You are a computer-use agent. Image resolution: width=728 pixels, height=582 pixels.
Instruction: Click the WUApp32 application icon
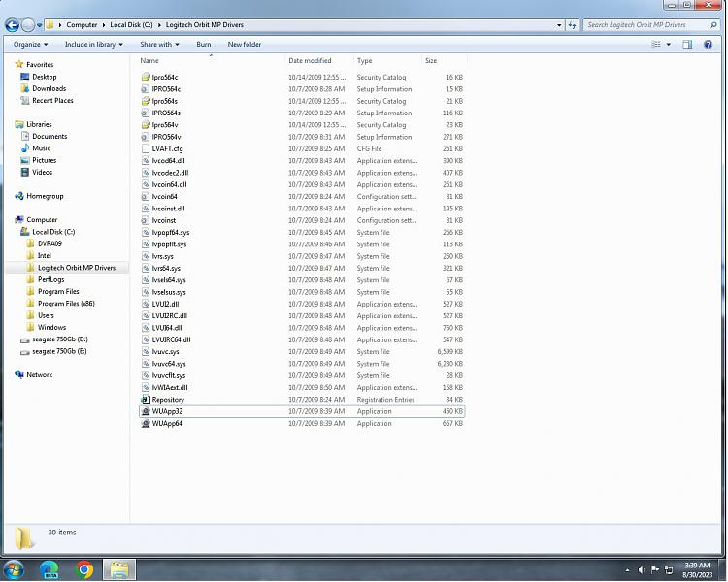click(146, 411)
